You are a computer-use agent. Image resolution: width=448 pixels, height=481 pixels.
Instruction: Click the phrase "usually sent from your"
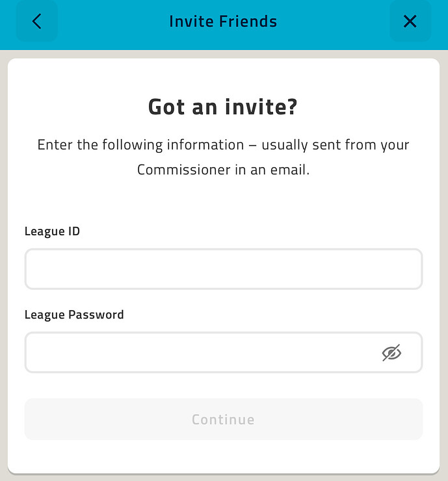click(x=336, y=145)
